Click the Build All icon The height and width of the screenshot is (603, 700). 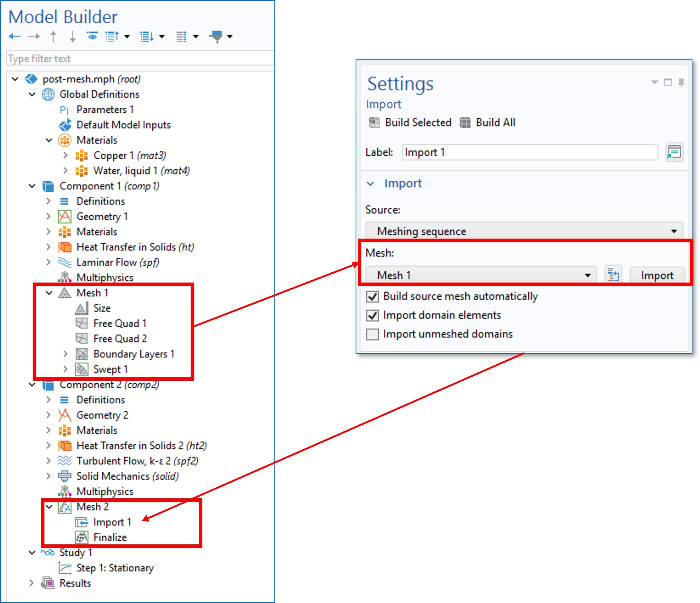click(465, 122)
